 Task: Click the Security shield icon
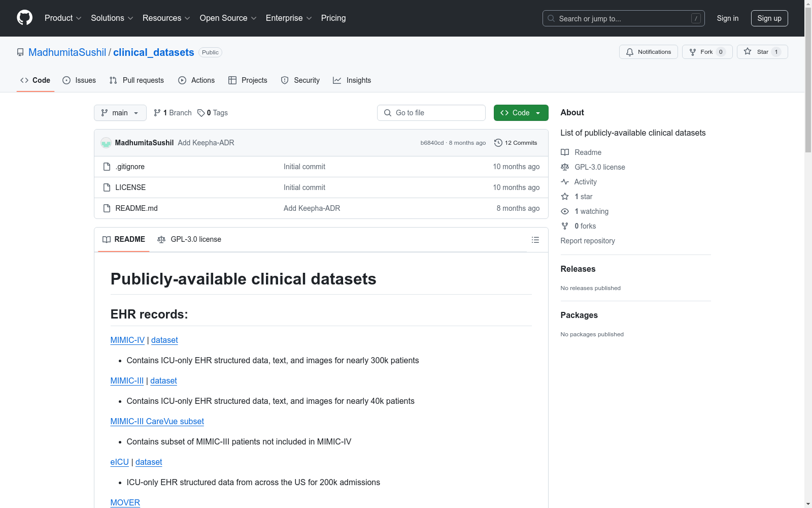285,80
